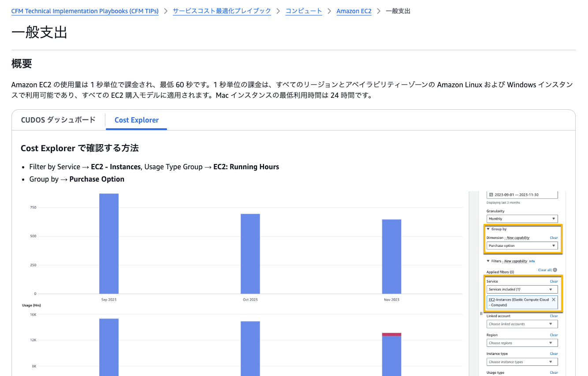The width and height of the screenshot is (588, 376).
Task: Click the red segment of the November usage bar
Action: click(391, 335)
